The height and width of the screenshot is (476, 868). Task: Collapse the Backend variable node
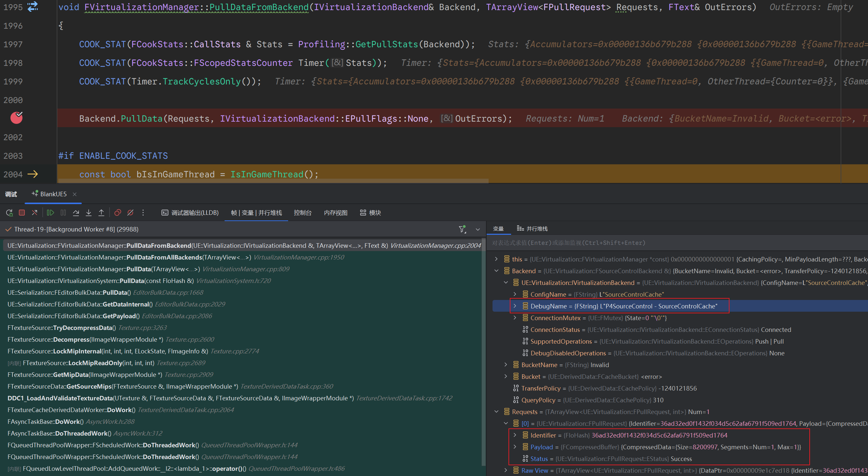click(496, 271)
